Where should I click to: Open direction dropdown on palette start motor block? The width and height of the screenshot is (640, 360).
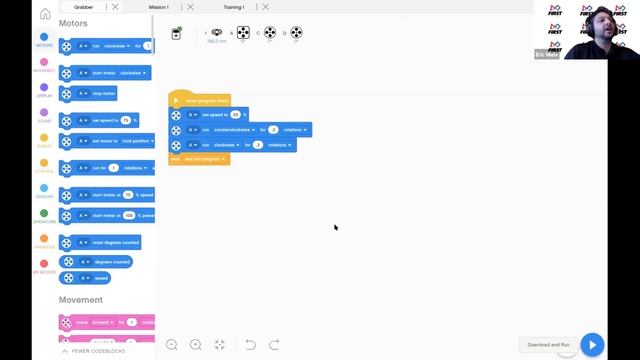(x=133, y=73)
